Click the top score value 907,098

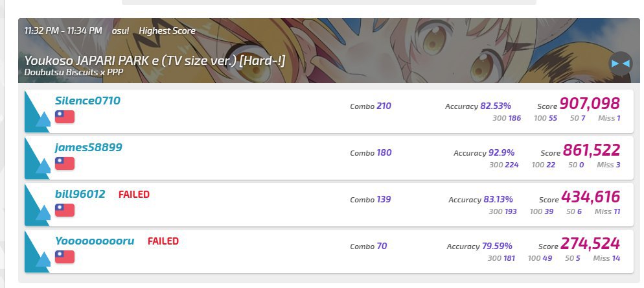pos(590,104)
